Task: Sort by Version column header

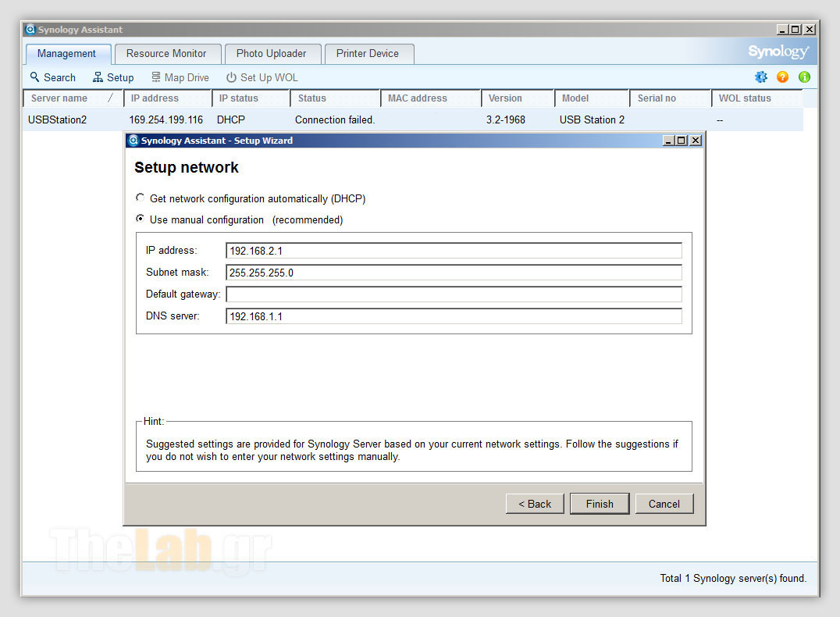Action: [x=518, y=98]
